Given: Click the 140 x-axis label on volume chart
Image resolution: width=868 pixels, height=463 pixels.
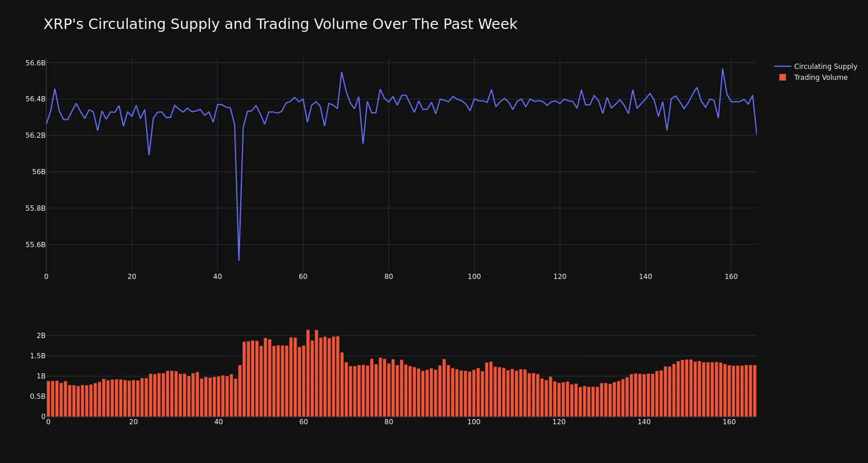Looking at the screenshot, I should (x=644, y=422).
